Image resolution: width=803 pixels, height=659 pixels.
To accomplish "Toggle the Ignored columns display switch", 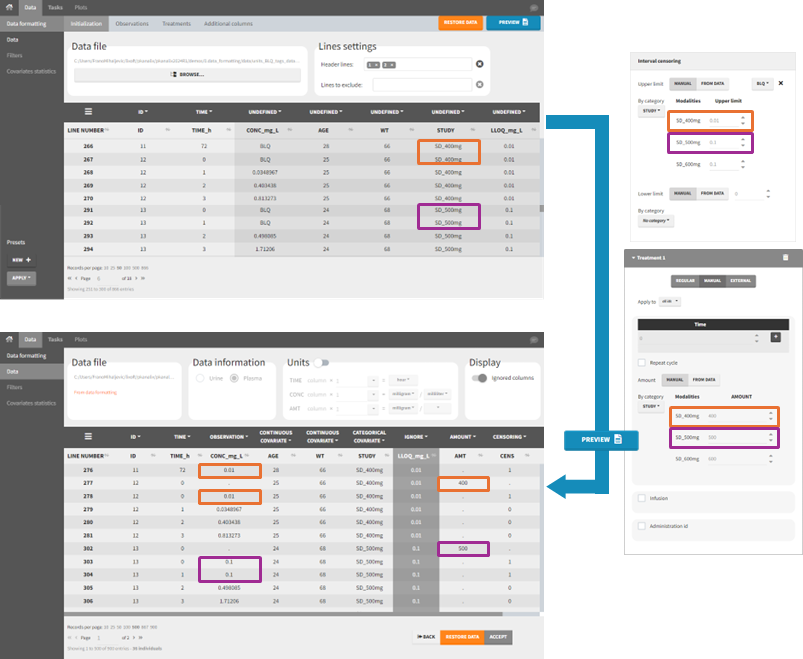I will coord(480,378).
